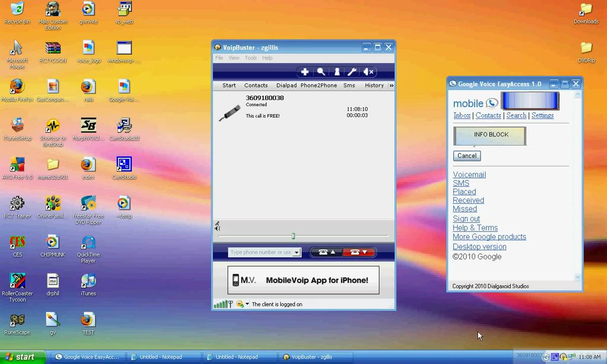Click the signal strength bars in VoipBuster status bar

pos(220,304)
